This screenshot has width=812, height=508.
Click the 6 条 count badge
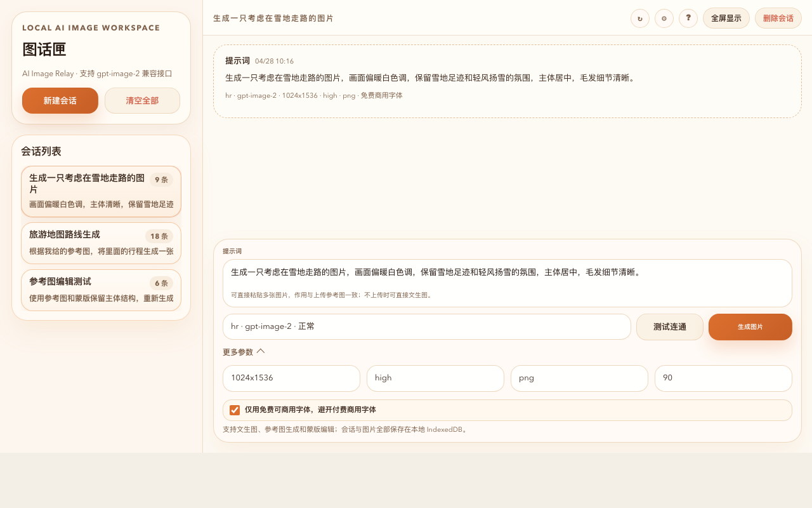(x=161, y=283)
